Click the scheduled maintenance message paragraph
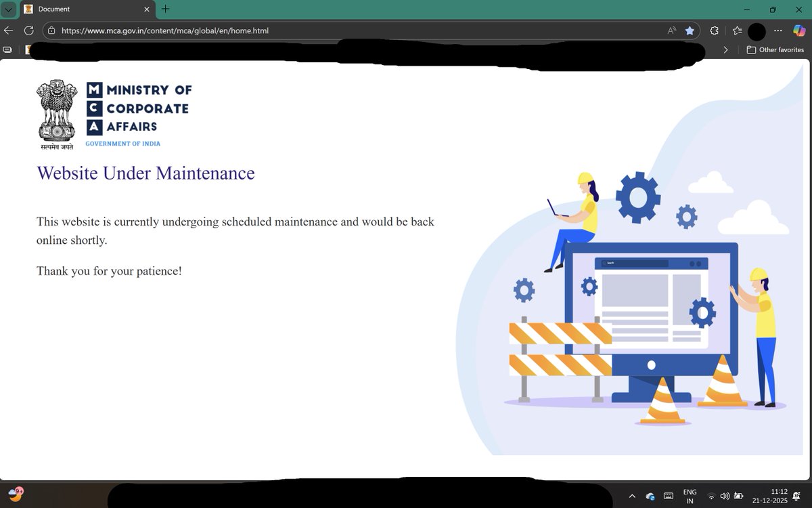The width and height of the screenshot is (812, 508). pyautogui.click(x=235, y=231)
